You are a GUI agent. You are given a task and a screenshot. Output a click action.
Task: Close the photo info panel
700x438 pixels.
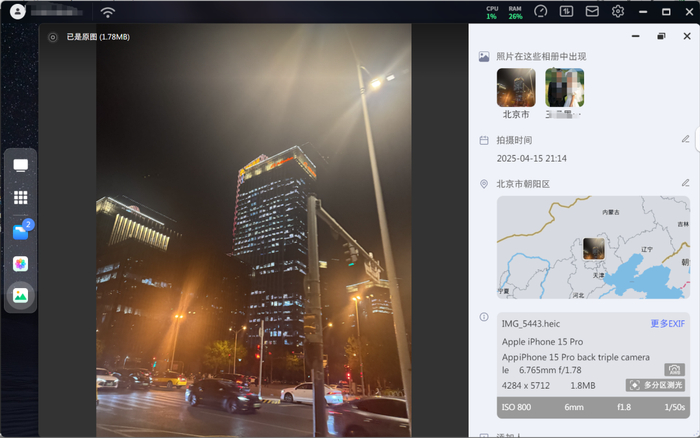click(687, 36)
